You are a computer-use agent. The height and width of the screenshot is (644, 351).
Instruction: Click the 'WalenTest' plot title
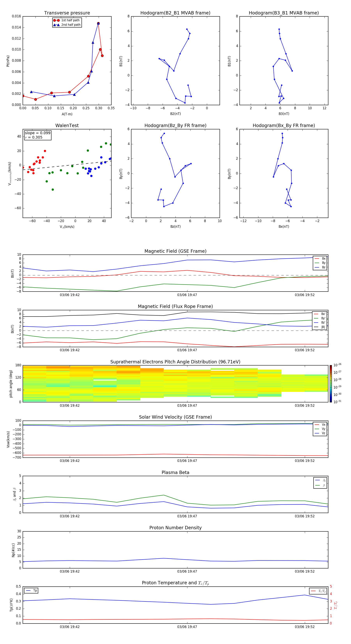[67, 125]
